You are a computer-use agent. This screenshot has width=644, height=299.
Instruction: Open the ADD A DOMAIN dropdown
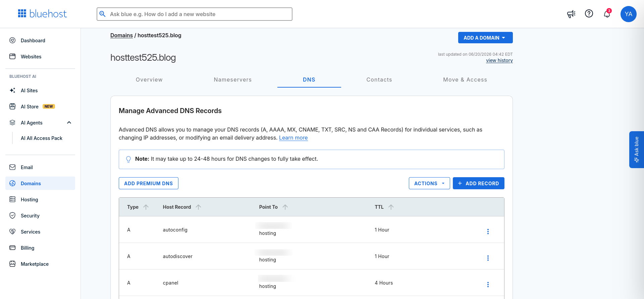pos(485,38)
